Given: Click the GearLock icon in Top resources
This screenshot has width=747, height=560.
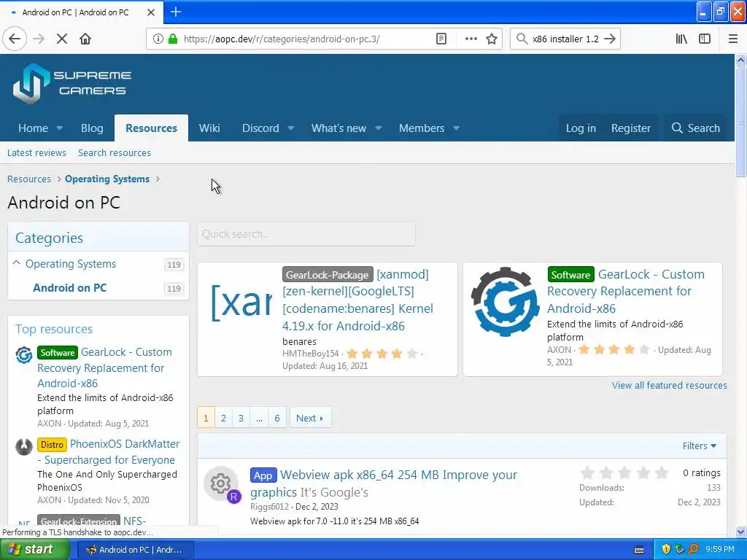Looking at the screenshot, I should [x=24, y=355].
